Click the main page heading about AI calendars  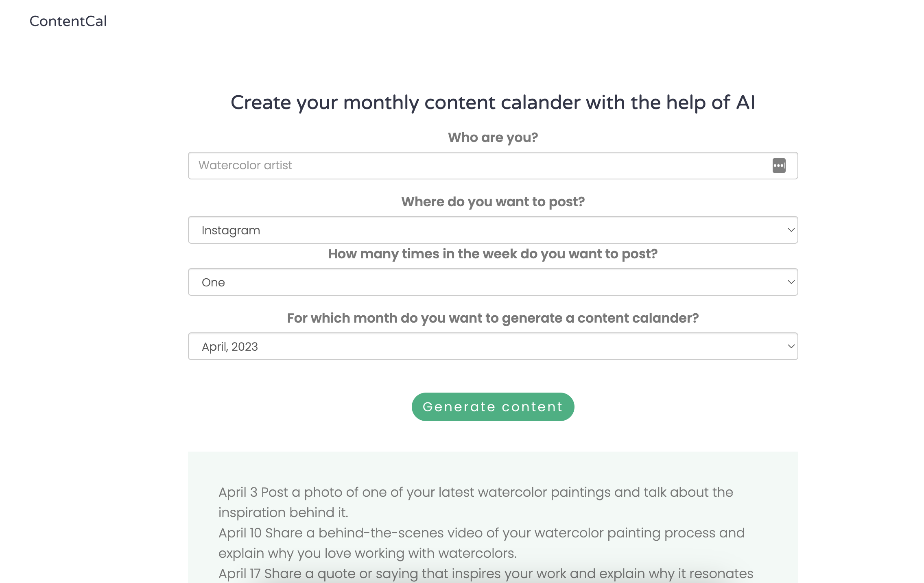[493, 103]
